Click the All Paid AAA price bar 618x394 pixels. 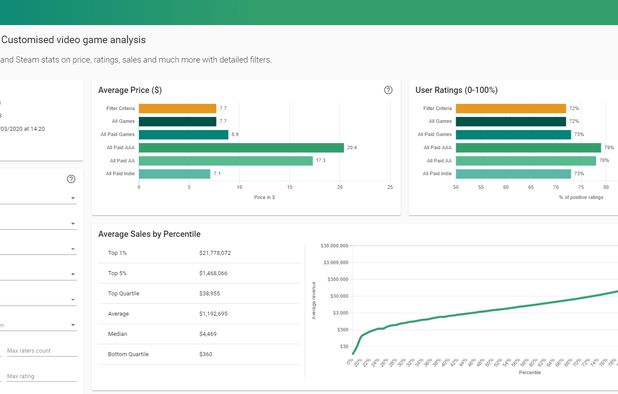coord(241,148)
